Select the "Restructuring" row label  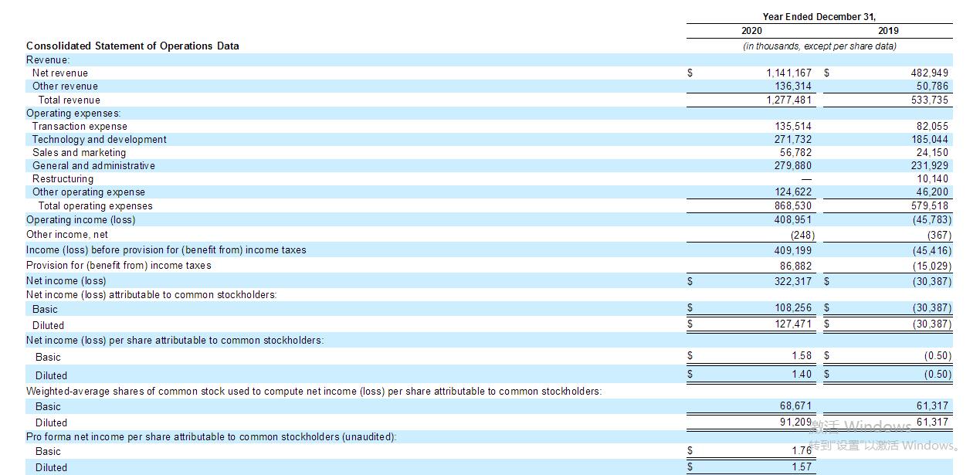pyautogui.click(x=63, y=179)
